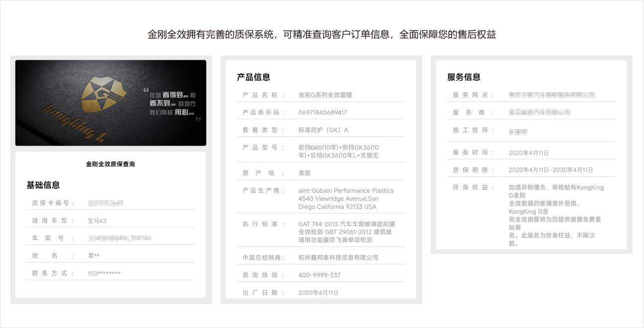Select the 原产地 label
644x328 pixels.
point(264,173)
